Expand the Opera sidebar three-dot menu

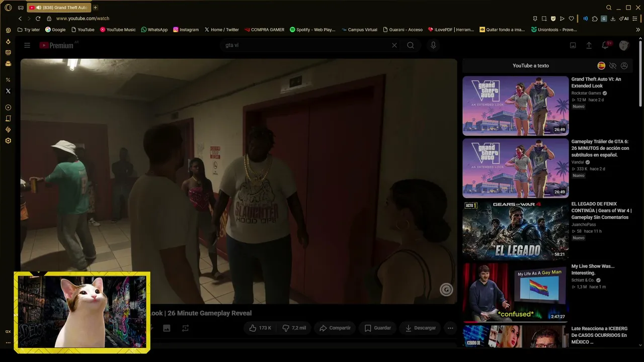8,342
